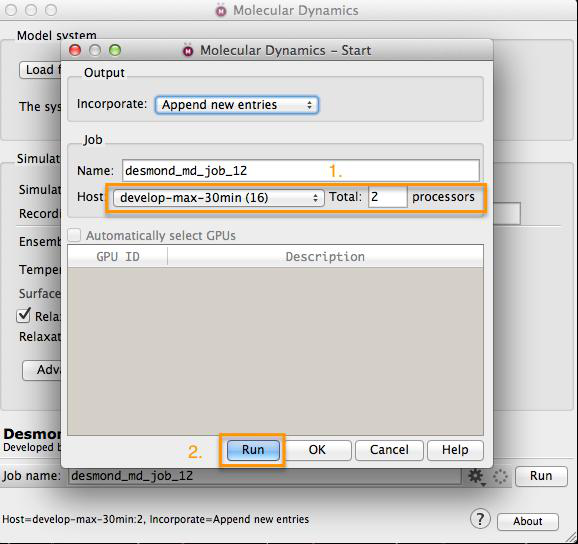Open About in the main window
Viewport: 578px width, 544px height.
click(527, 521)
